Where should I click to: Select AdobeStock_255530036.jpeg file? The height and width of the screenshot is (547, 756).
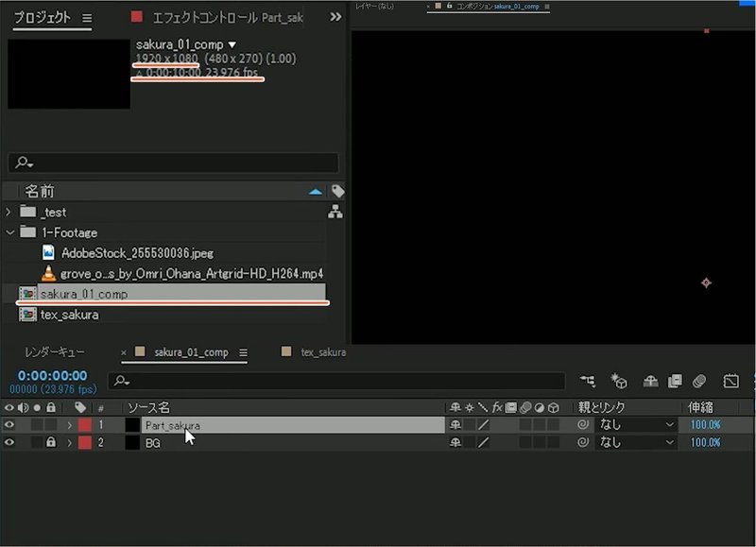[x=137, y=253]
